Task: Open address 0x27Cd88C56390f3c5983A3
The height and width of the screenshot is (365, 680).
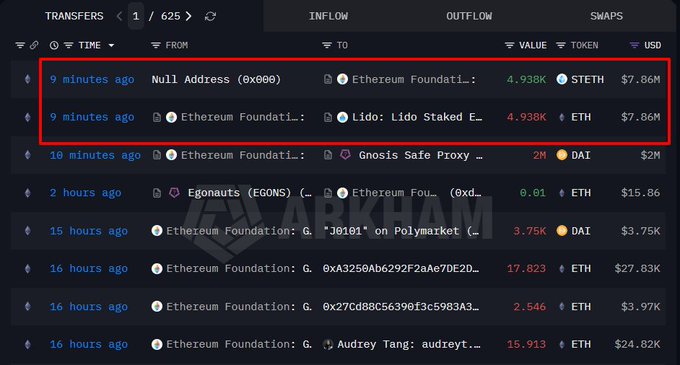Action: [x=401, y=307]
